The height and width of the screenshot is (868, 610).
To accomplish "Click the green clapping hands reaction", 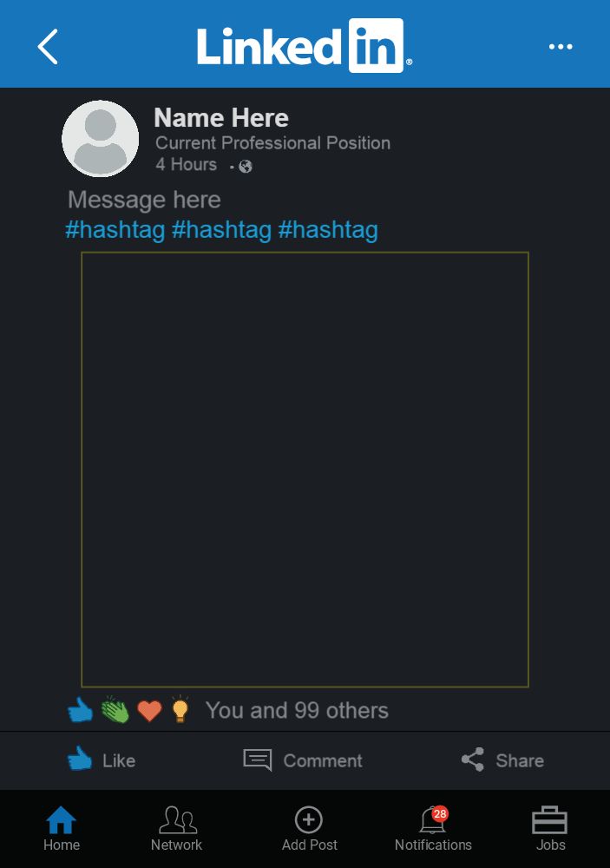I will 115,711.
